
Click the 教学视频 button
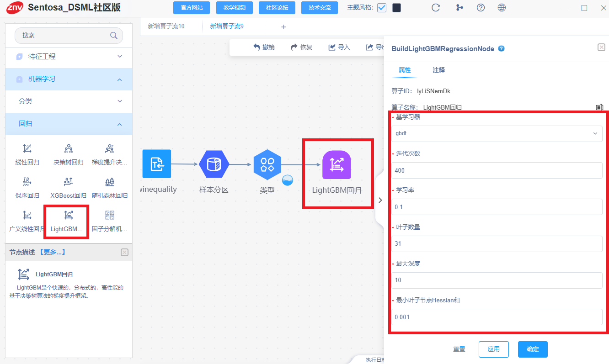coord(235,8)
